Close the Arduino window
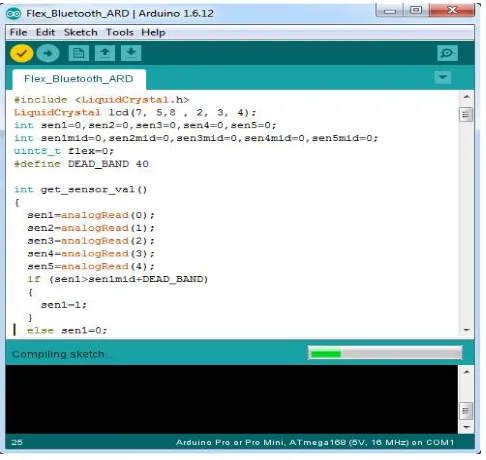This screenshot has height=460, width=486. pyautogui.click(x=452, y=10)
